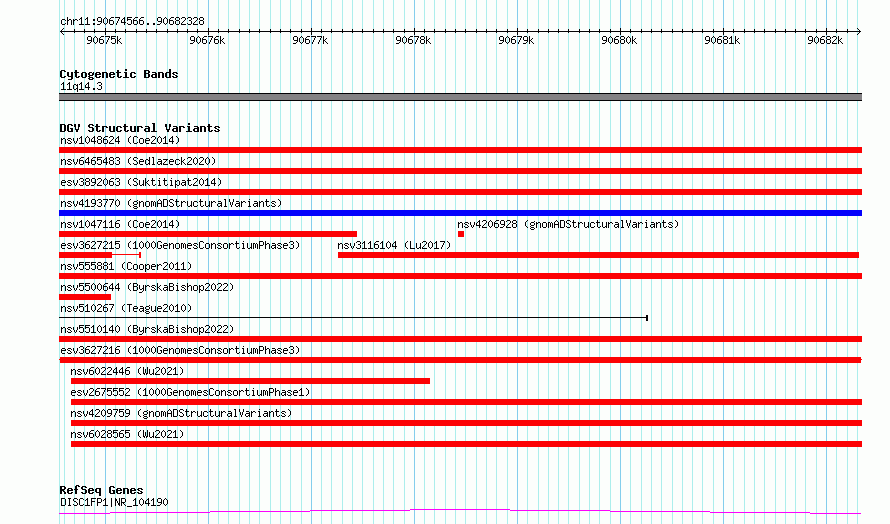Screen dimensions: 890x524
Task: Click the 90677k ruler tick label
Action: point(310,40)
